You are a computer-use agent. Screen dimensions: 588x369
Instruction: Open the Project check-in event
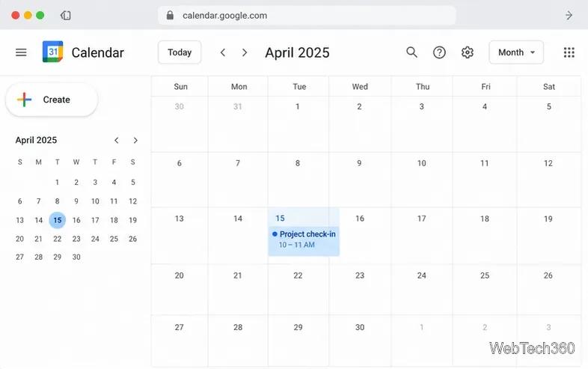coord(304,239)
